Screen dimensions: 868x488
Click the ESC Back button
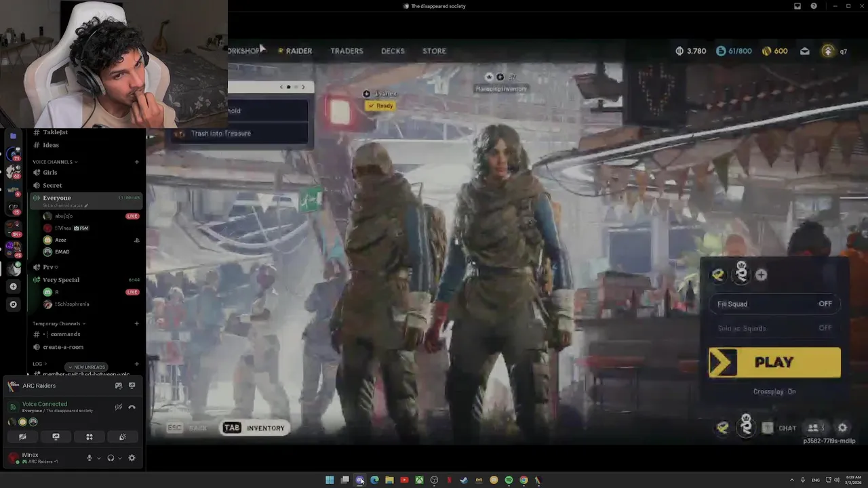point(186,428)
